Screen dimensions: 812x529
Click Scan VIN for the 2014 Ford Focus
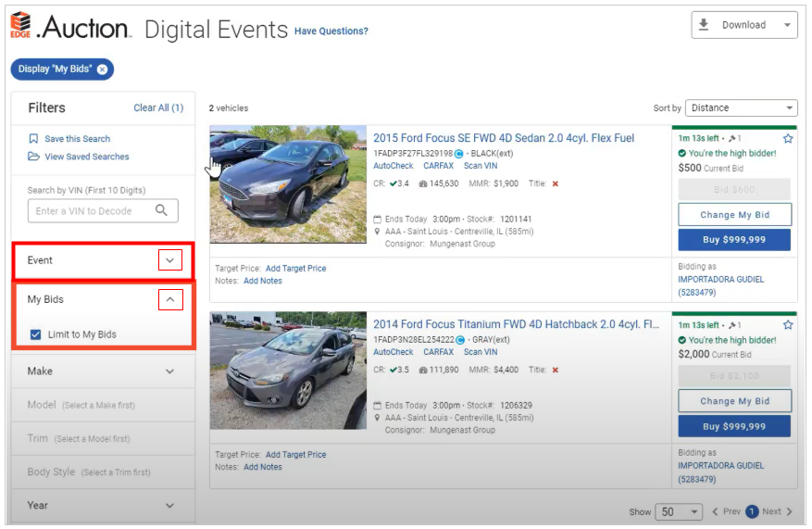click(481, 352)
